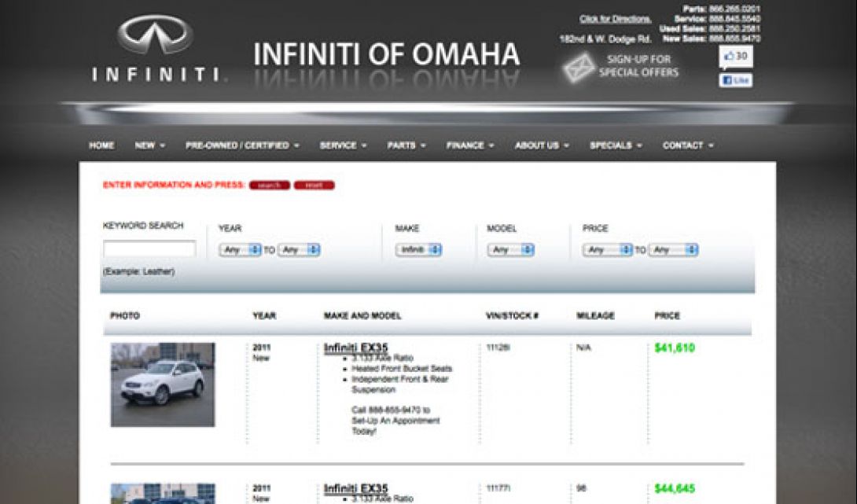Image resolution: width=857 pixels, height=504 pixels.
Task: Open the Finance menu
Action: 470,145
